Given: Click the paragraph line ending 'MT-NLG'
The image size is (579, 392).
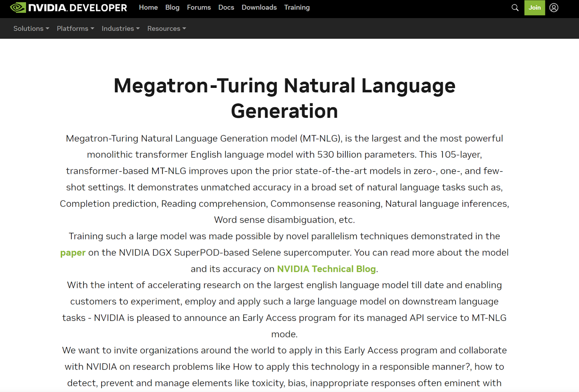Looking at the screenshot, I should click(x=284, y=318).
